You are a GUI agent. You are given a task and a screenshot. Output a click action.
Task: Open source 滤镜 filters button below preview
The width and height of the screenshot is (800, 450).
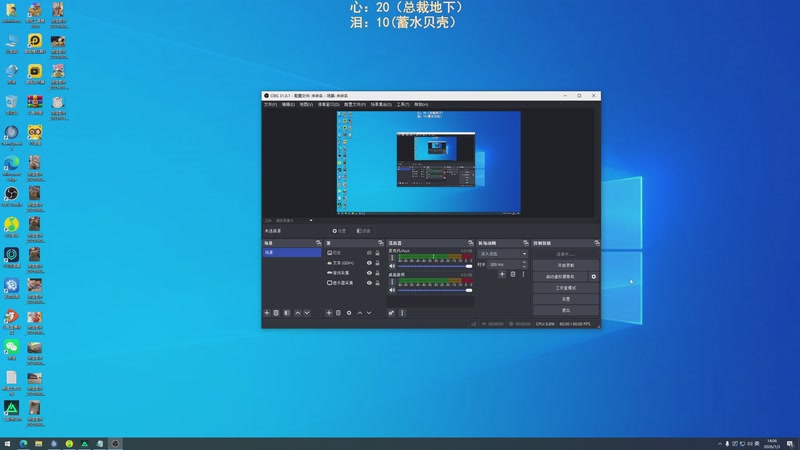pos(363,231)
